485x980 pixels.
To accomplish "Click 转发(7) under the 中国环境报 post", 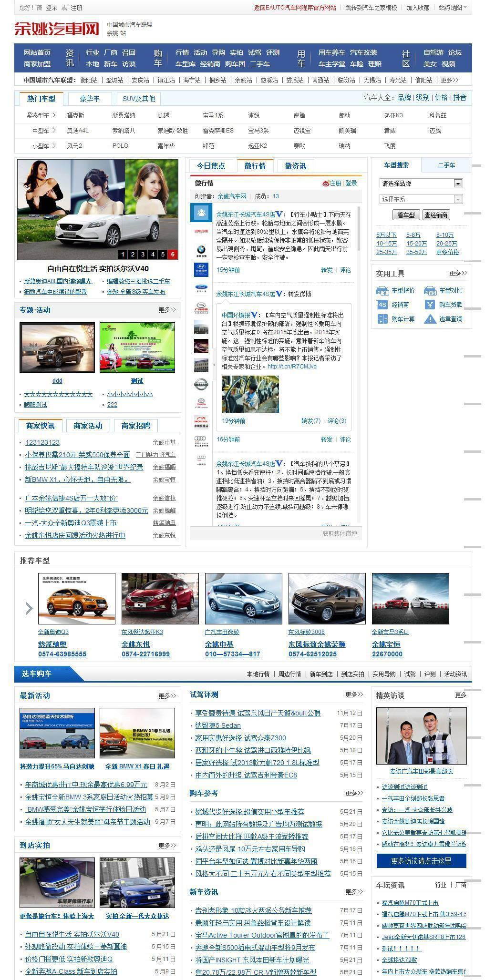I will (311, 421).
